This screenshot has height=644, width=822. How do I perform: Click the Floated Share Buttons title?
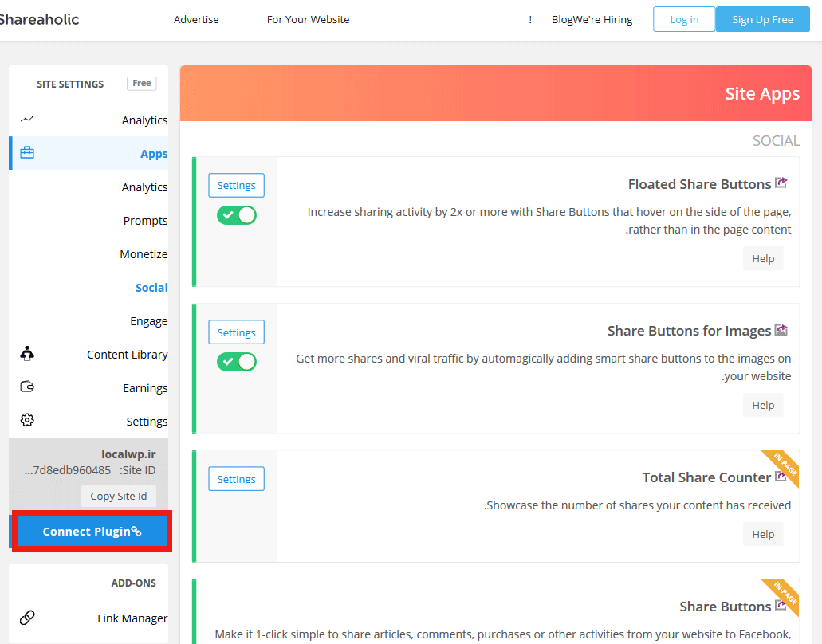click(x=699, y=184)
